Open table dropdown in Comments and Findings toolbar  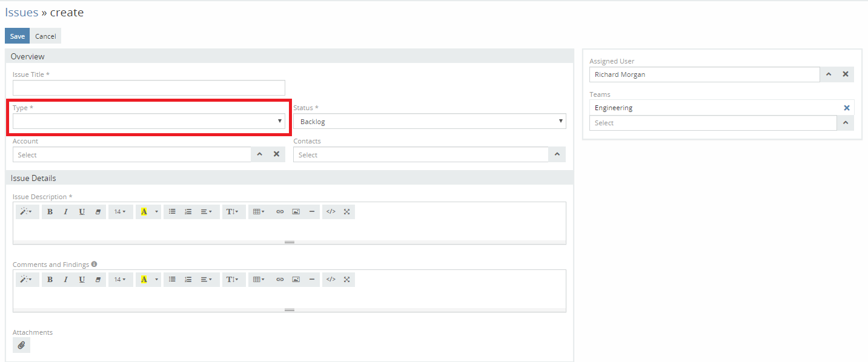(259, 280)
